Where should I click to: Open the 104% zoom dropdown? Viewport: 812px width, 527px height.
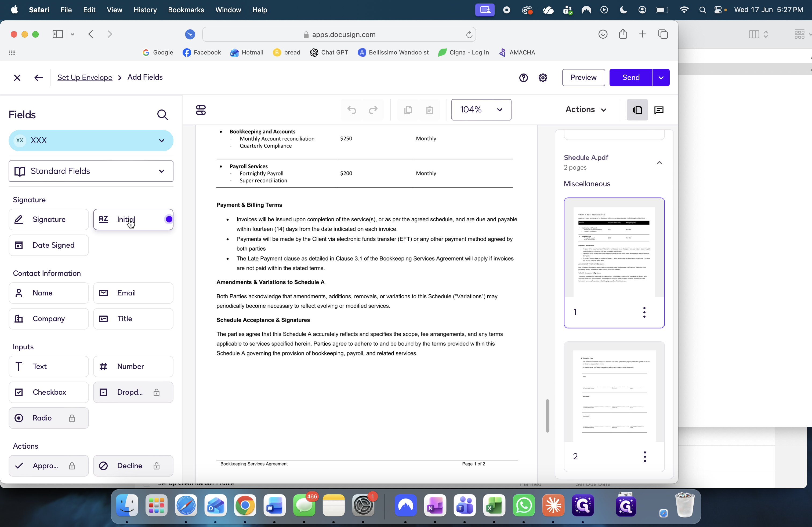click(481, 110)
